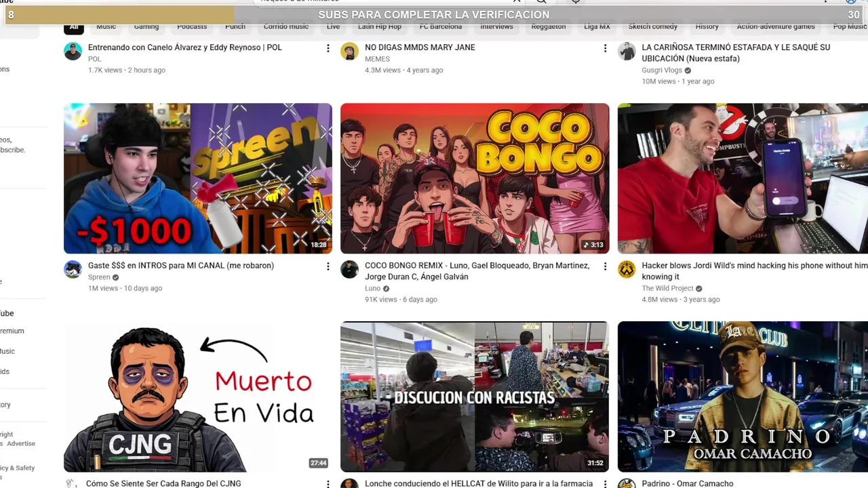Viewport: 868px width, 488px height.
Task: Open the COCO BONGO video thumbnail
Action: (x=475, y=178)
